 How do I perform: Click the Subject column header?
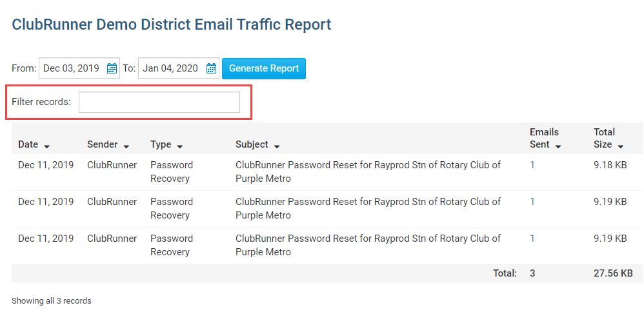(252, 145)
